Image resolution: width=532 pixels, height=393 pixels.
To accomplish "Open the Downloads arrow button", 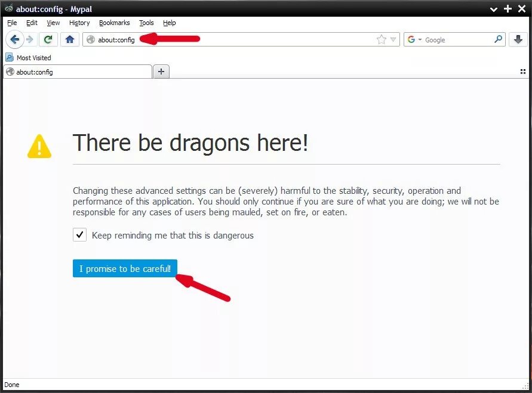I will (518, 39).
